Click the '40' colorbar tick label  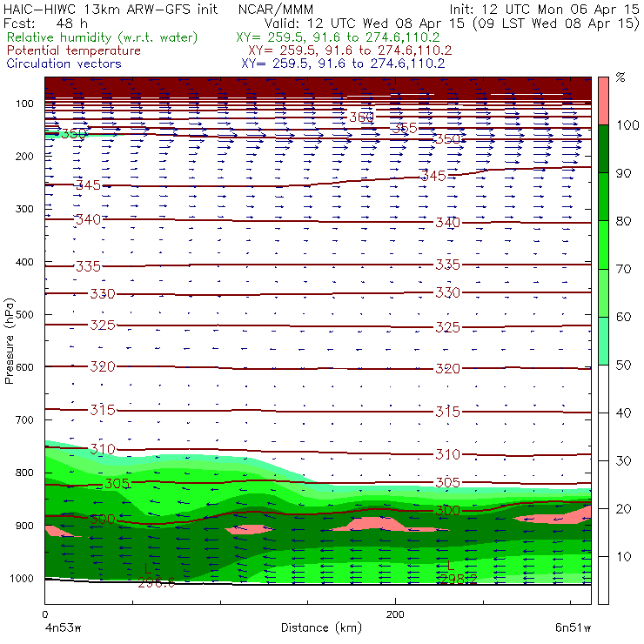(623, 413)
